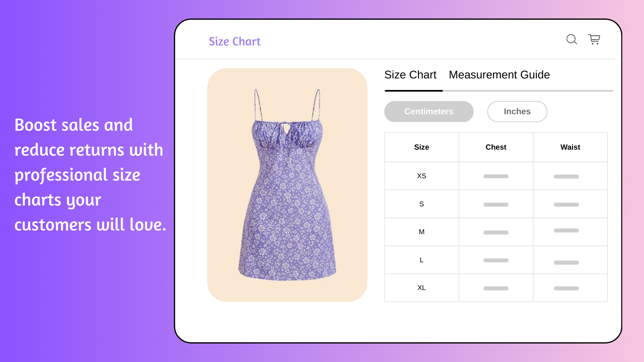This screenshot has width=644, height=362.
Task: Select the L size row
Action: click(421, 260)
